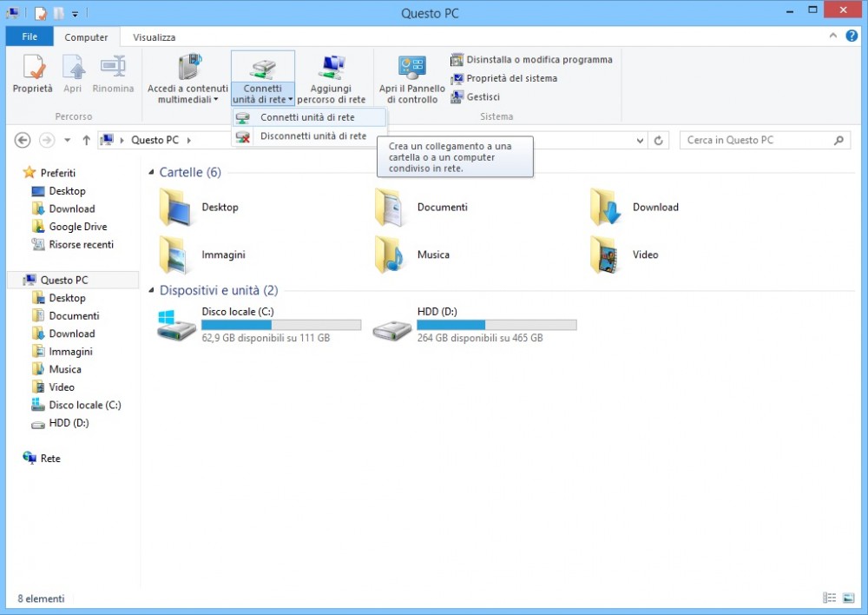Open the Quick Access Toolbar customize dropdown
Image resolution: width=868 pixels, height=615 pixels.
[75, 13]
